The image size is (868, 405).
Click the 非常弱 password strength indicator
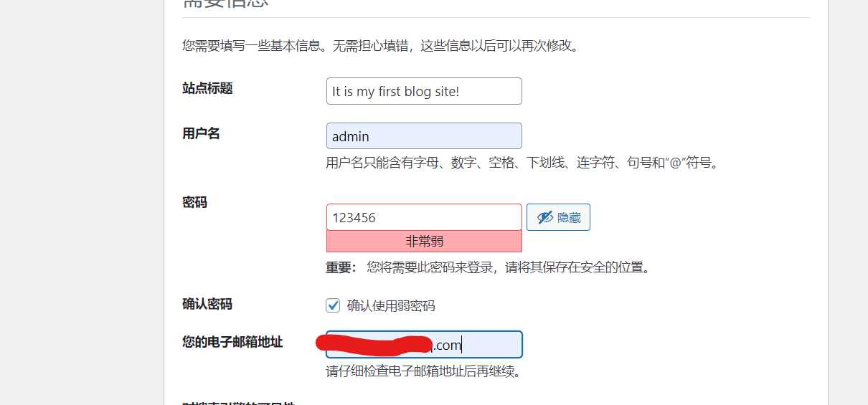pos(424,242)
